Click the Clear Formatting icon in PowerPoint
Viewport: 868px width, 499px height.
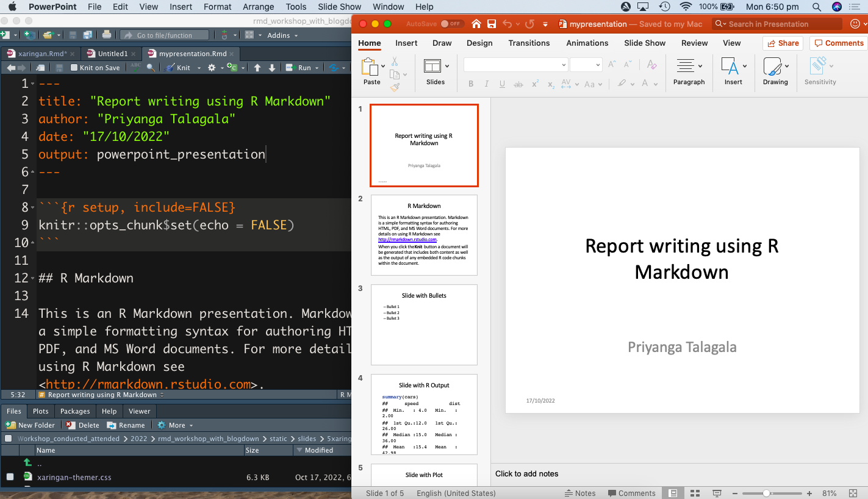pos(652,64)
